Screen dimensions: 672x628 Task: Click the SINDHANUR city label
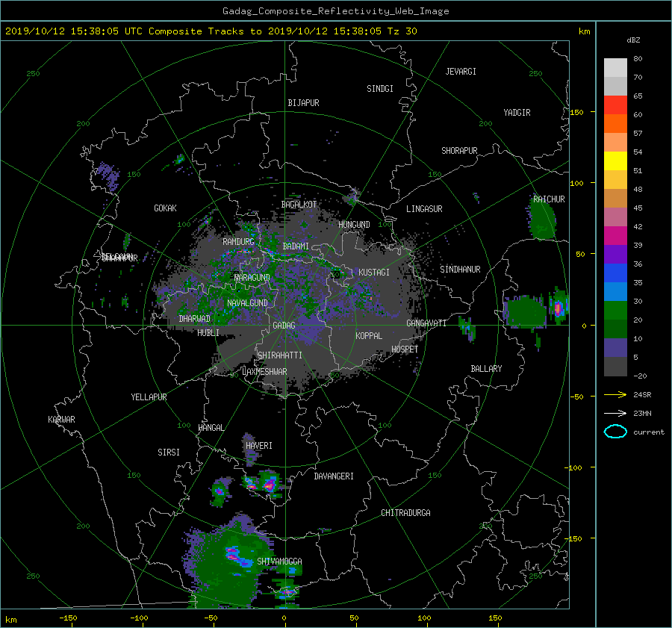pos(460,270)
